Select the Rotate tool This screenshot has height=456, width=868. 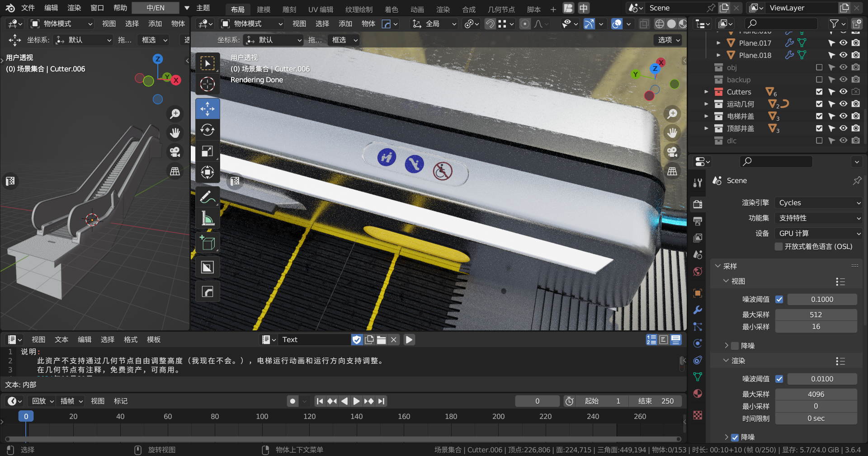[208, 130]
